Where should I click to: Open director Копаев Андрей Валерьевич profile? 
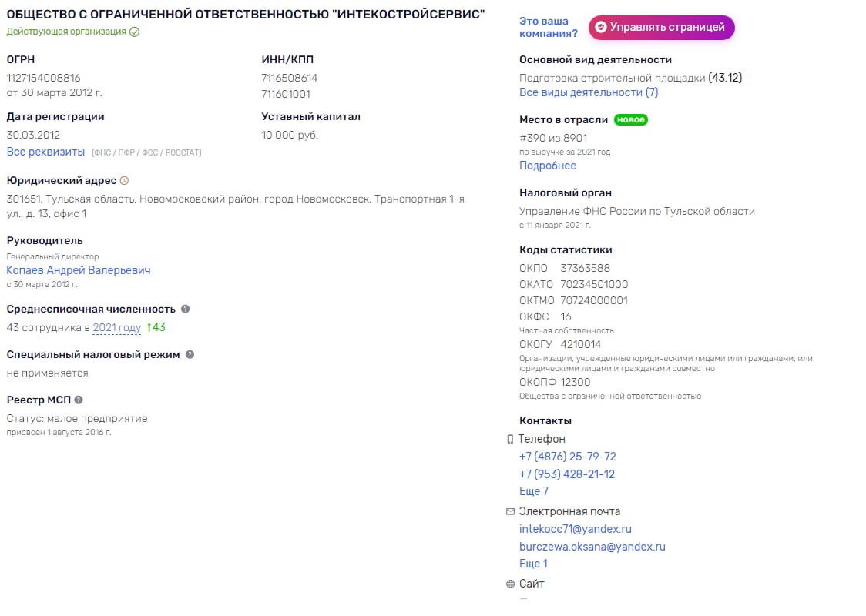pyautogui.click(x=79, y=270)
